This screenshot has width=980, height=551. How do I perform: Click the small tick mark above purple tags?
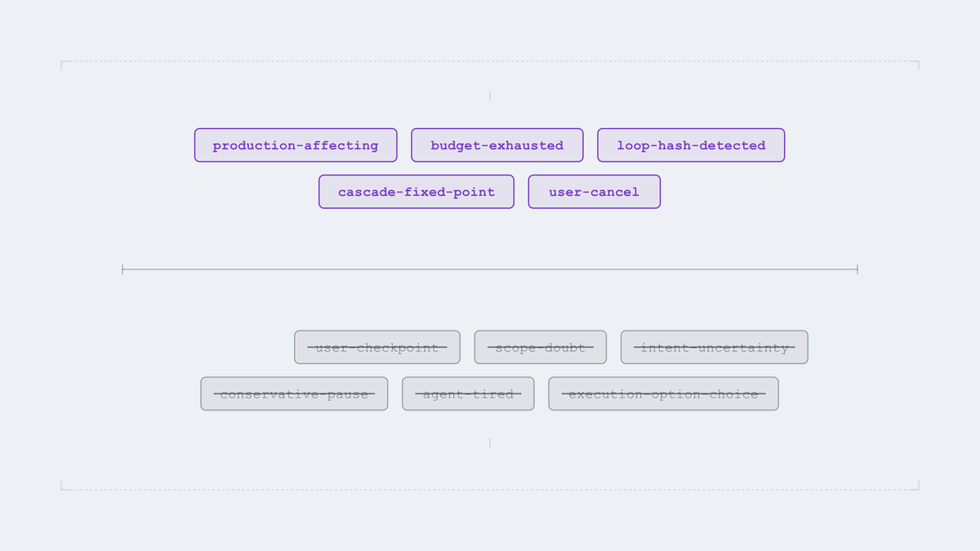click(490, 96)
